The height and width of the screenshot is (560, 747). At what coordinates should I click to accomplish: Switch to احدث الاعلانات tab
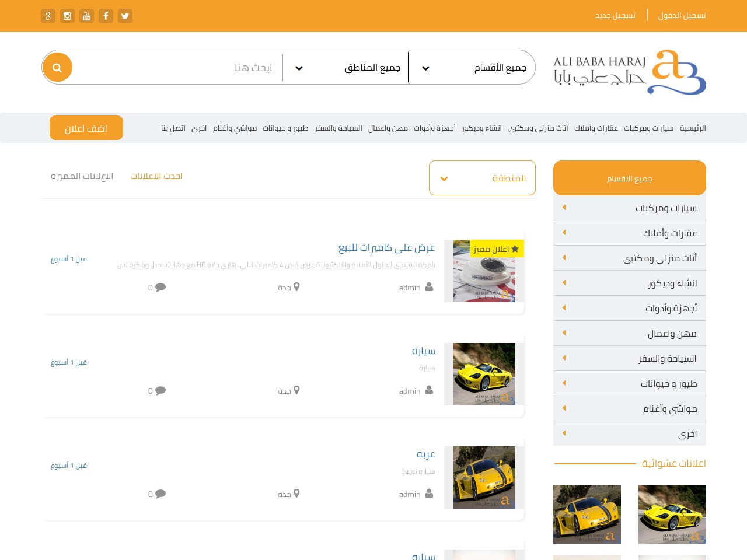pyautogui.click(x=156, y=176)
